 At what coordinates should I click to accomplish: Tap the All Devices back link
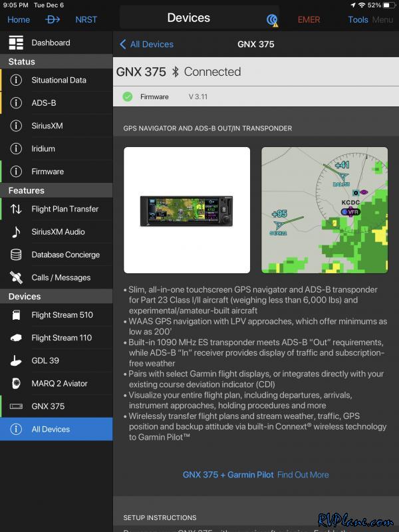point(152,44)
